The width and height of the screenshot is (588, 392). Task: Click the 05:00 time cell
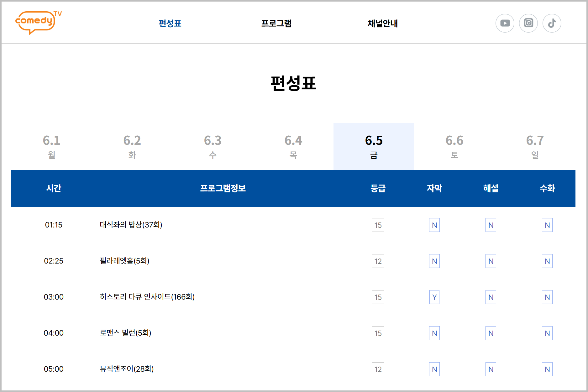coord(54,369)
